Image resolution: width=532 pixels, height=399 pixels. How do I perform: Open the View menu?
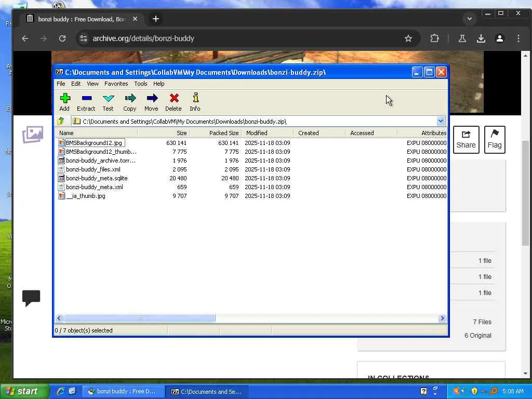tap(92, 84)
